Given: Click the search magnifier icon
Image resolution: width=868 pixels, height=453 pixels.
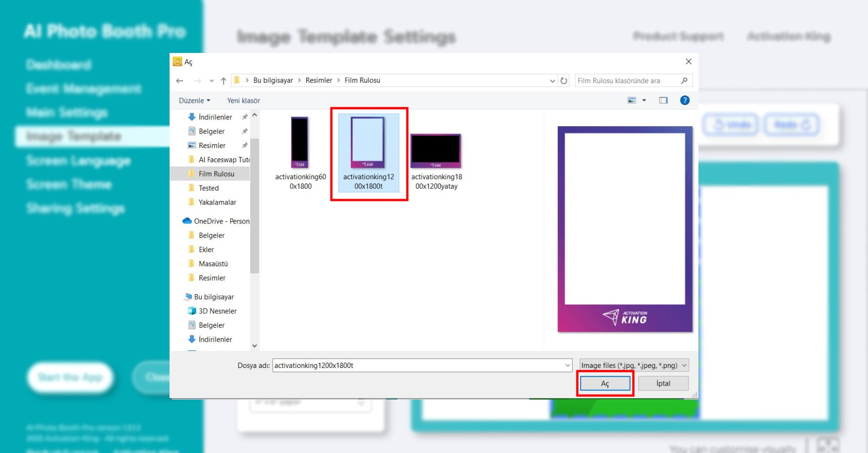Looking at the screenshot, I should 684,81.
